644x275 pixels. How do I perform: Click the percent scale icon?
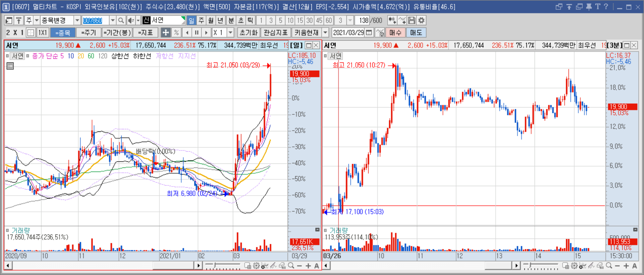(176, 32)
